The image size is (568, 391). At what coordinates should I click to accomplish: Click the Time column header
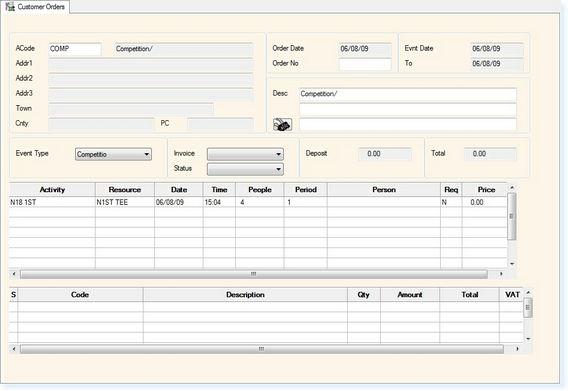click(x=219, y=190)
